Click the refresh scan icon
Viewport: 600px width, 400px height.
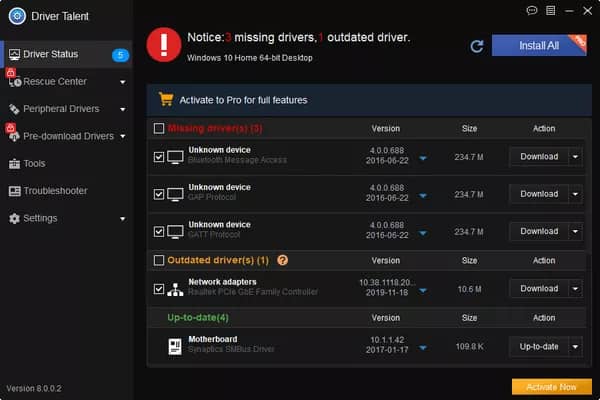(x=477, y=46)
